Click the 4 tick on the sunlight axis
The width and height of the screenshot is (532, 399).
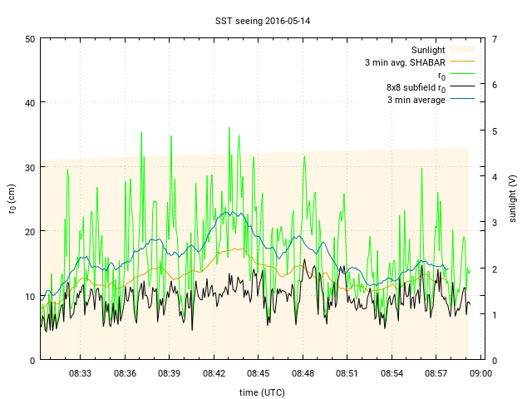(495, 177)
